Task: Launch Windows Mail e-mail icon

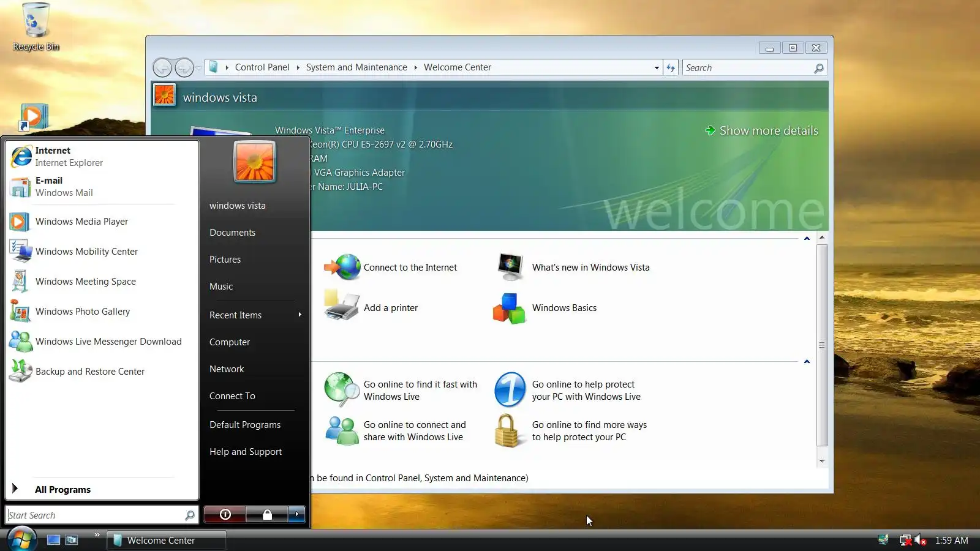Action: (21, 187)
